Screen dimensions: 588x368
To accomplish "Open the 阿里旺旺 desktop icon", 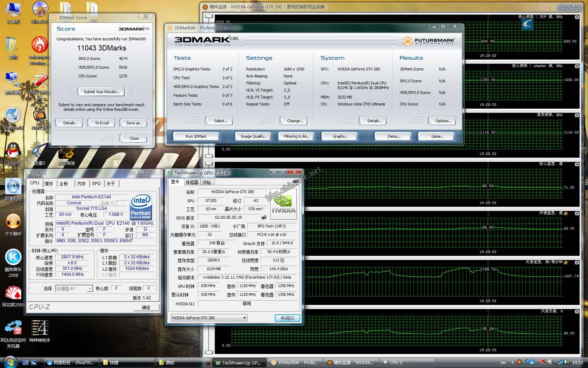I will (x=13, y=190).
